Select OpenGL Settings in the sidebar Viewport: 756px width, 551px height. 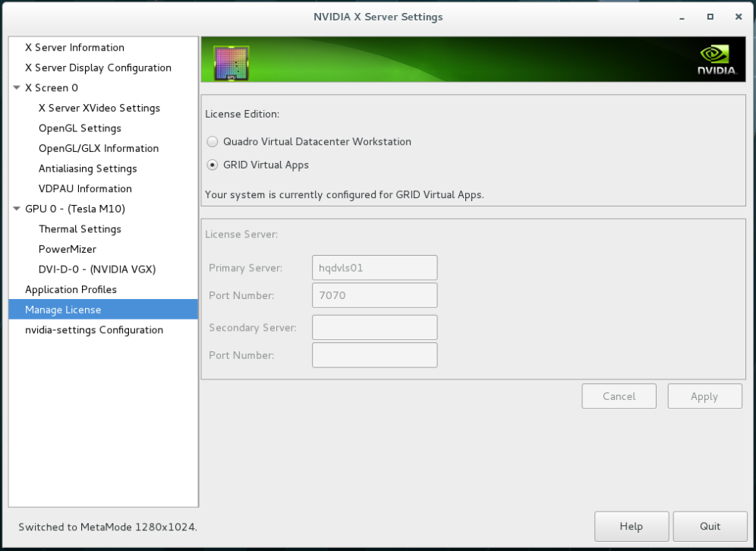point(80,128)
